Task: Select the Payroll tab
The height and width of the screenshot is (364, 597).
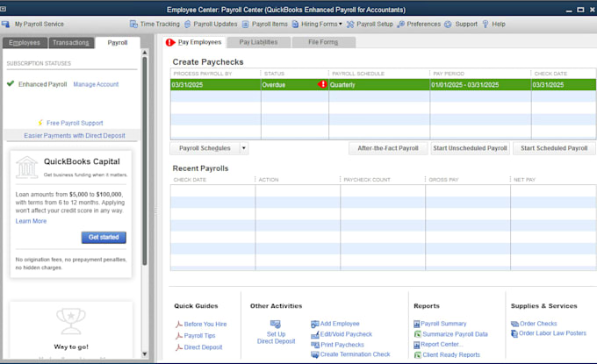Action: click(x=118, y=43)
